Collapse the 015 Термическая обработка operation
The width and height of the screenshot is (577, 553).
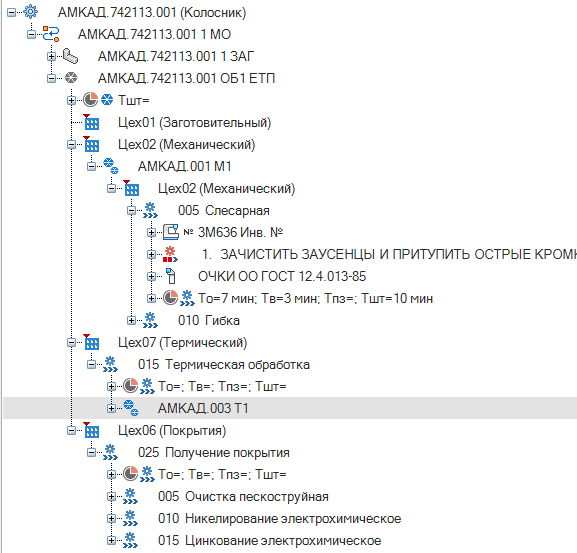coord(91,365)
